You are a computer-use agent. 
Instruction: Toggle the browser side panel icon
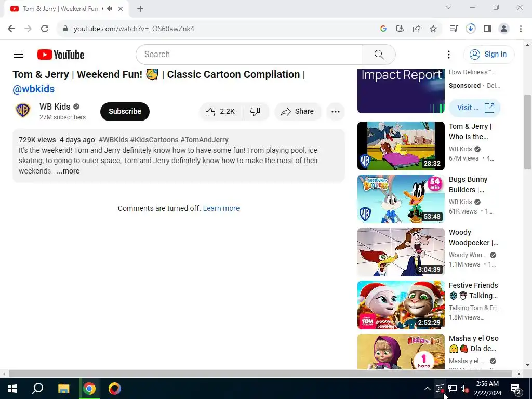(487, 29)
